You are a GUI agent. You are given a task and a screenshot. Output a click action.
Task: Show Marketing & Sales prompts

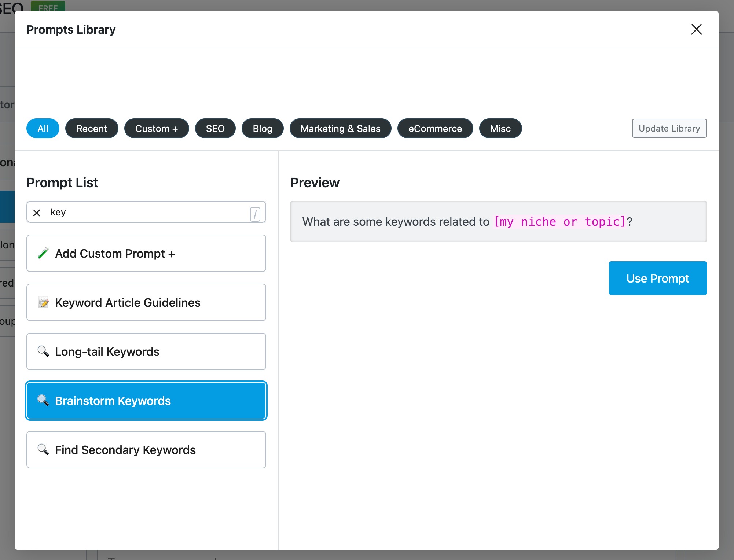pos(341,129)
